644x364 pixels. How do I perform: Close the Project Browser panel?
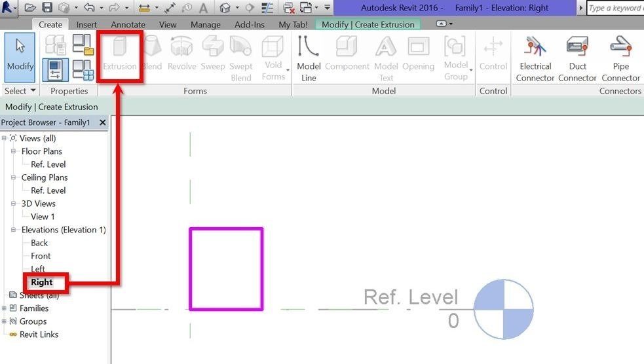pyautogui.click(x=102, y=122)
